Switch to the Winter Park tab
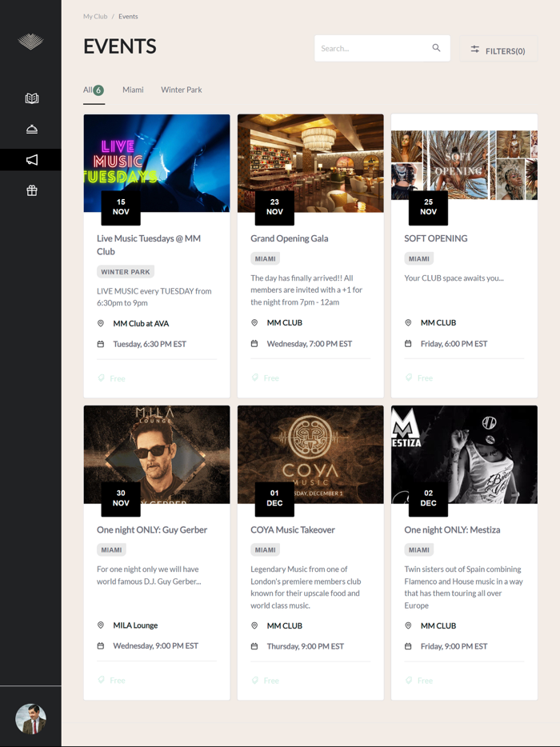Screen dimensions: 560x747 tap(181, 90)
